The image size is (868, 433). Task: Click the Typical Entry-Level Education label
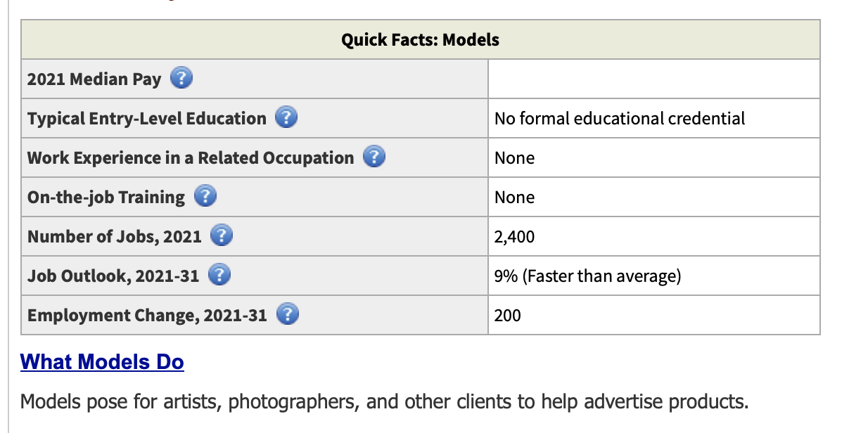147,119
